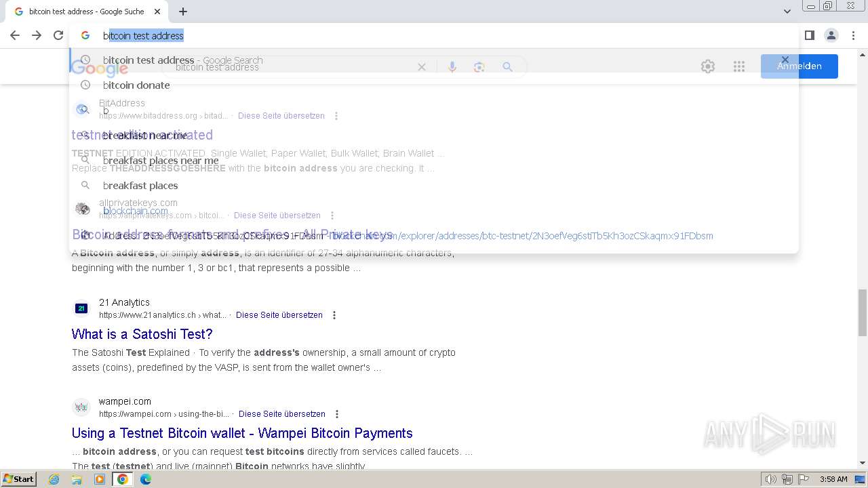868x488 pixels.
Task: Open the Action Center flag icon
Action: 802,479
